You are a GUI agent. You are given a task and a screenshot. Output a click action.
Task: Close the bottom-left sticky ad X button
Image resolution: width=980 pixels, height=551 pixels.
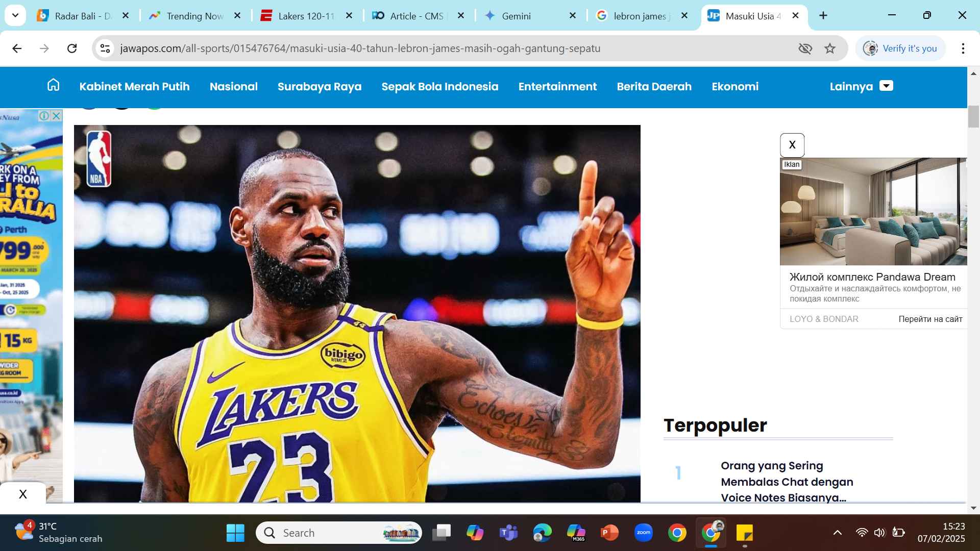click(x=23, y=494)
